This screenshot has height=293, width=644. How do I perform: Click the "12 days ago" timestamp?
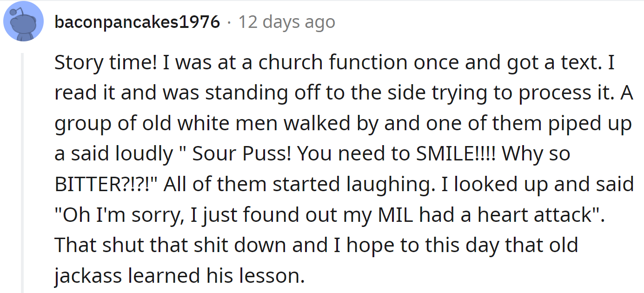[287, 22]
